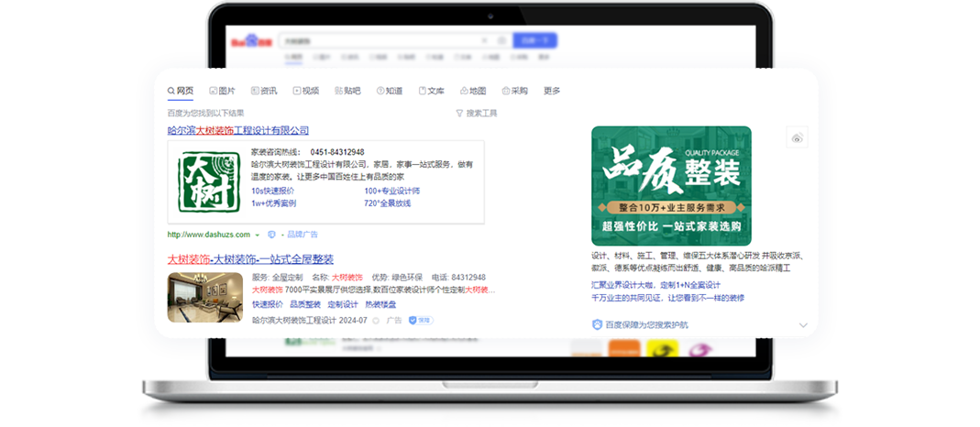
Task: Click the camera image-search icon in search box
Action: tap(501, 40)
